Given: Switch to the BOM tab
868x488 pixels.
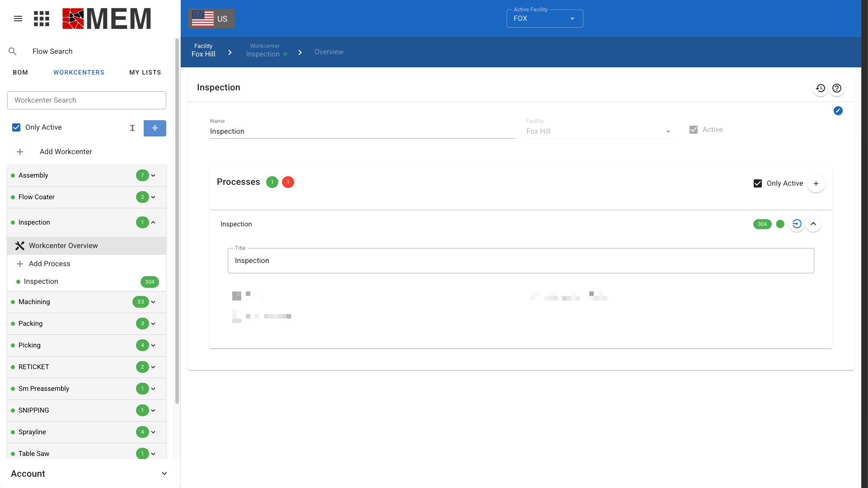Looking at the screenshot, I should pos(20,72).
